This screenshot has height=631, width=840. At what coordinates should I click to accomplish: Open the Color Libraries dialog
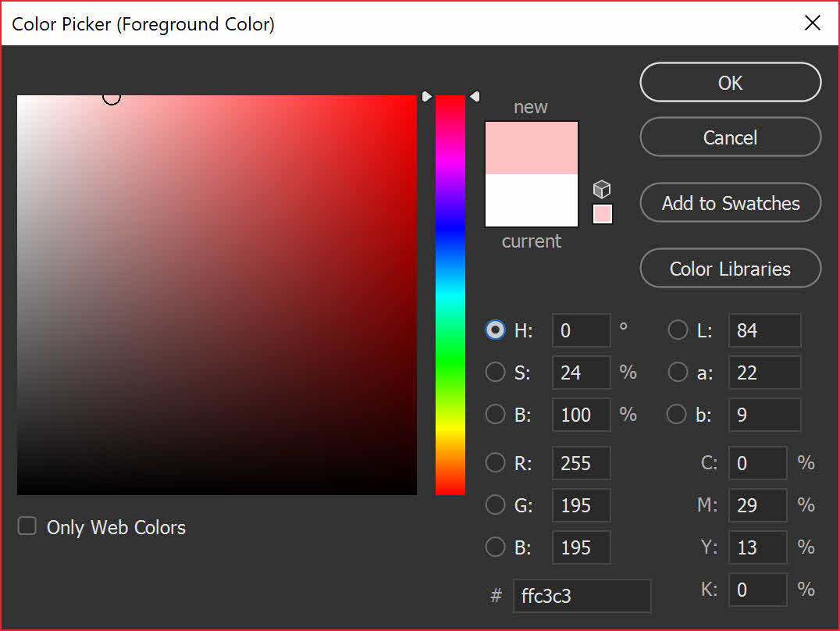point(729,268)
